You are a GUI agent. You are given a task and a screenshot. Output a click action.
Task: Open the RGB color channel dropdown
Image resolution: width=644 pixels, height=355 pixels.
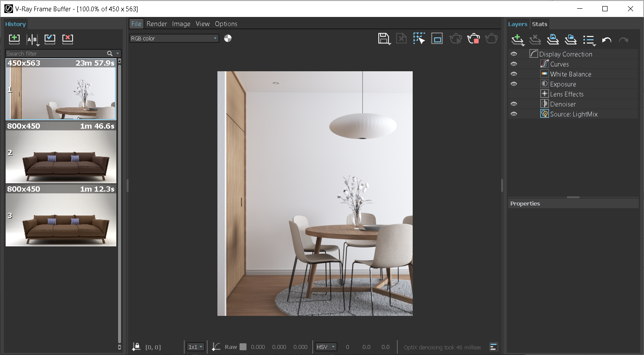tap(174, 38)
